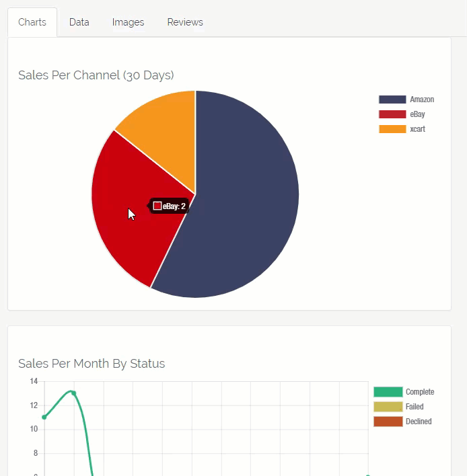Open the Charts tab

click(32, 22)
